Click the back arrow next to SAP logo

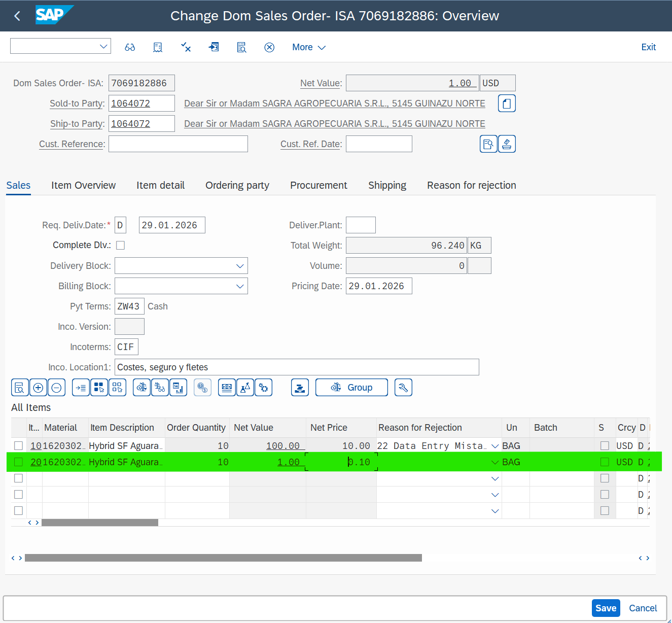click(17, 16)
